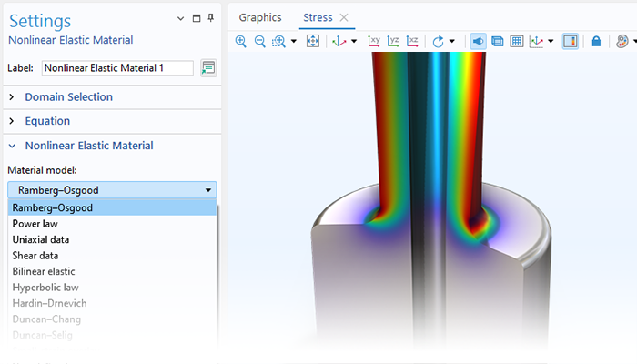Image resolution: width=637 pixels, height=364 pixels.
Task: Toggle the color legend display
Action: (571, 42)
